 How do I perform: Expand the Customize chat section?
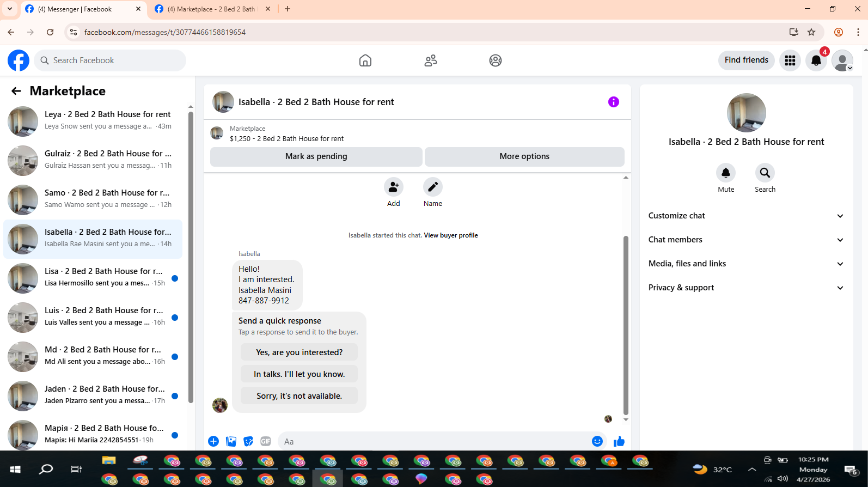pyautogui.click(x=746, y=216)
